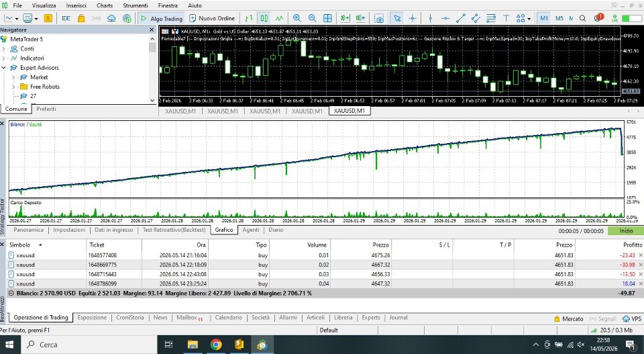Toggle the Algo Trading button

tap(162, 18)
